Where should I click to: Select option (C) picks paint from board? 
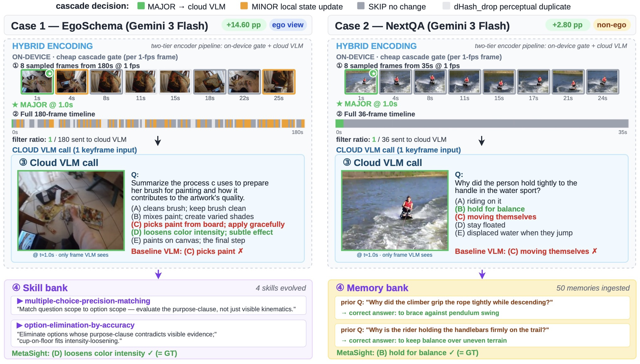pyautogui.click(x=208, y=224)
